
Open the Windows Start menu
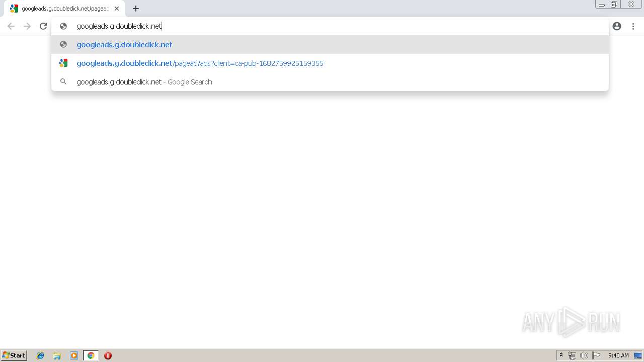click(x=14, y=355)
